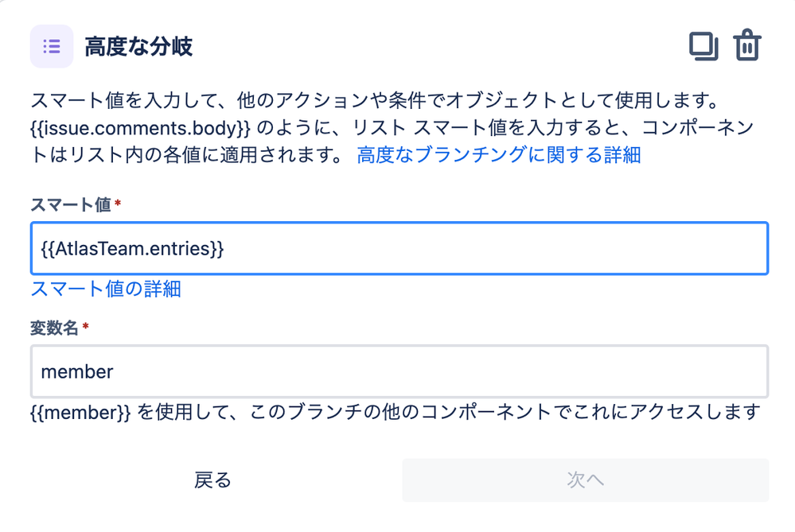This screenshot has height=532, width=795.
Task: Open the trash can icon to remove branching
Action: click(x=746, y=45)
